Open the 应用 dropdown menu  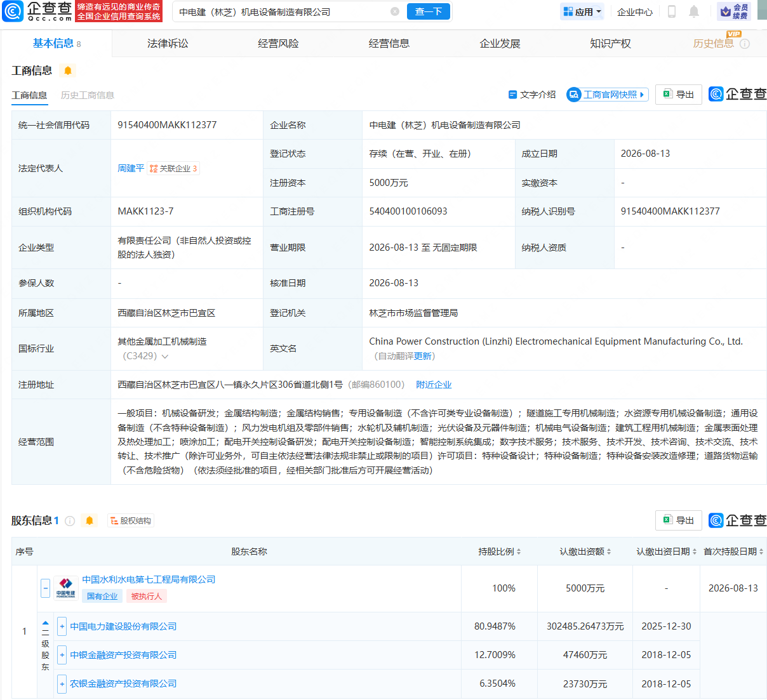click(x=582, y=11)
